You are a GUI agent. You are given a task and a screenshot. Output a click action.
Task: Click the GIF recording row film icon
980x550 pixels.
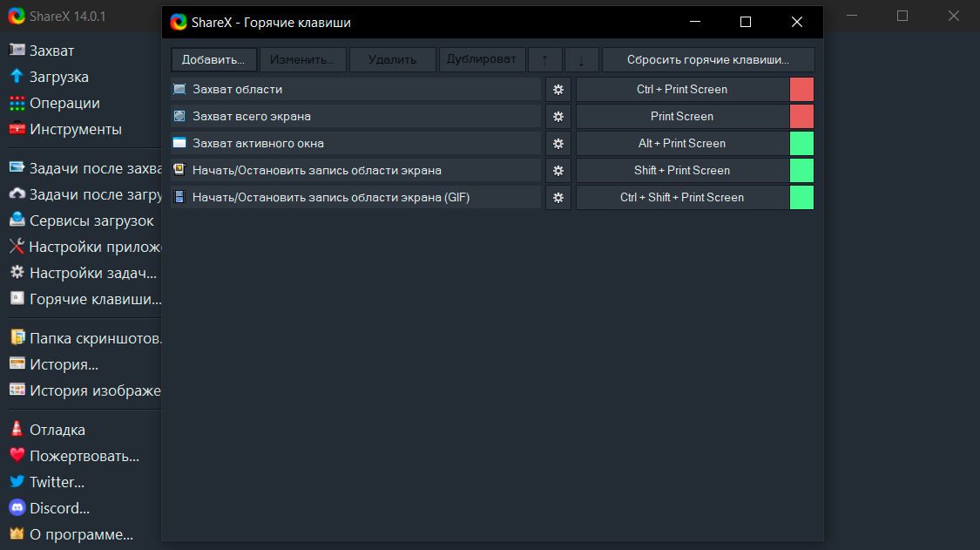[179, 196]
